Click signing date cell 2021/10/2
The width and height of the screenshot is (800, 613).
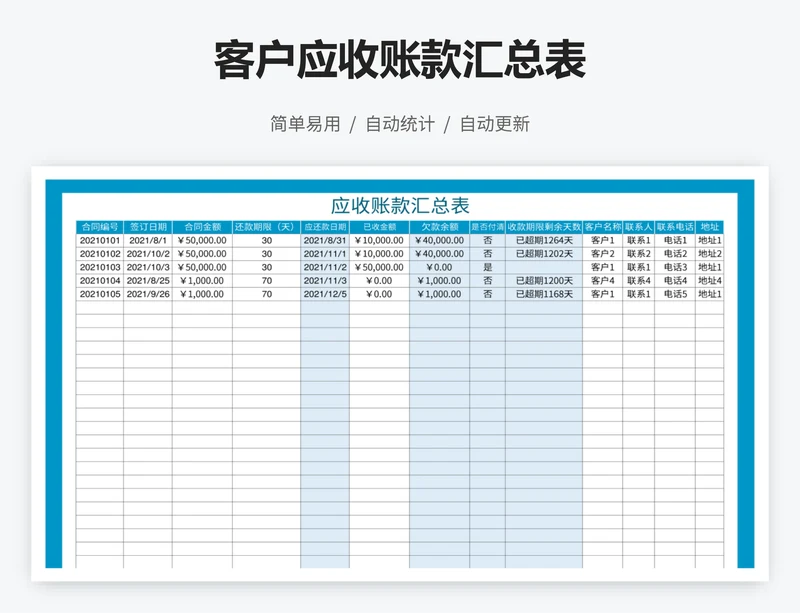point(148,254)
